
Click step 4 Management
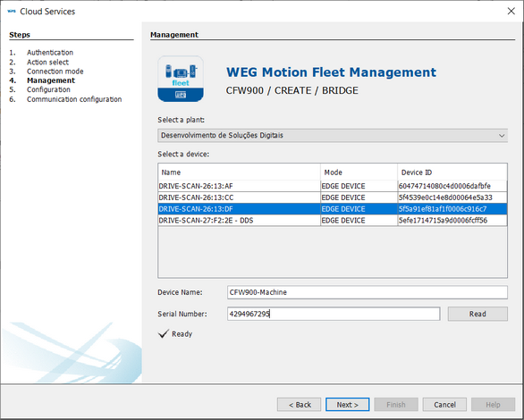click(x=51, y=80)
